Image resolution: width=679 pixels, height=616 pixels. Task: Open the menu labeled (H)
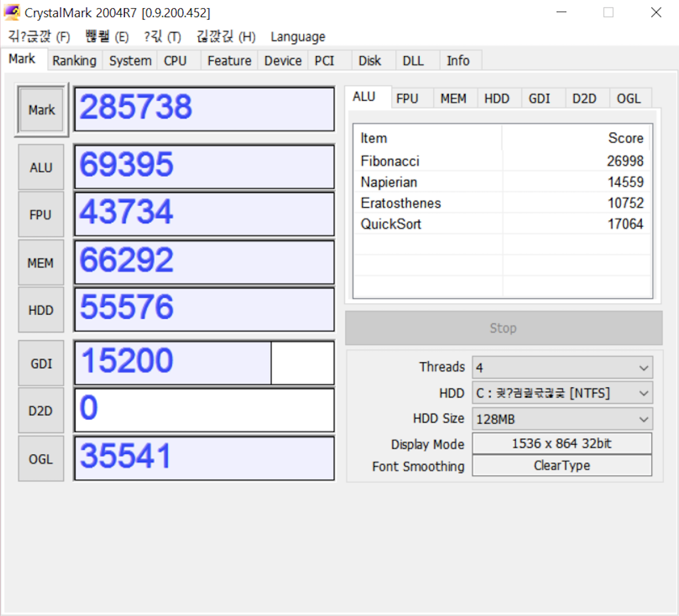click(x=226, y=37)
